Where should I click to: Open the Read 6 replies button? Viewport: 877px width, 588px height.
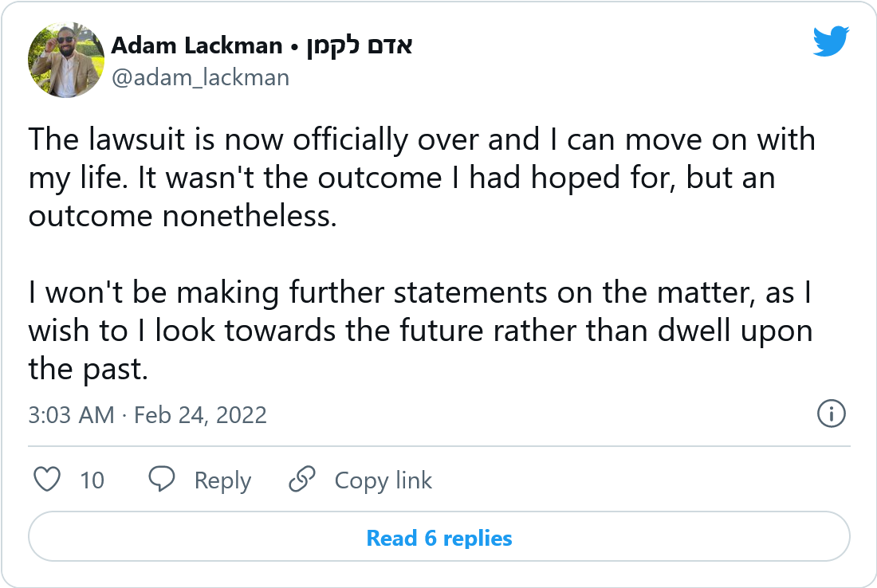click(x=438, y=538)
